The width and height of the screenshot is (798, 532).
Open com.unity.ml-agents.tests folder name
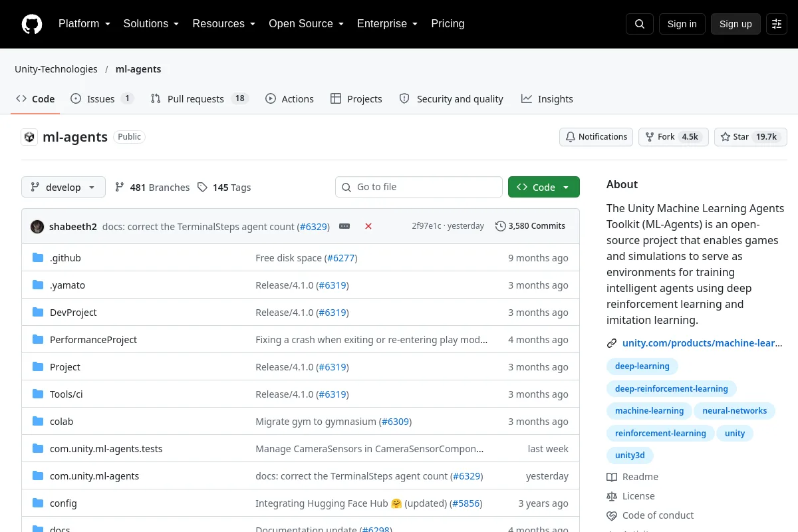coord(106,449)
